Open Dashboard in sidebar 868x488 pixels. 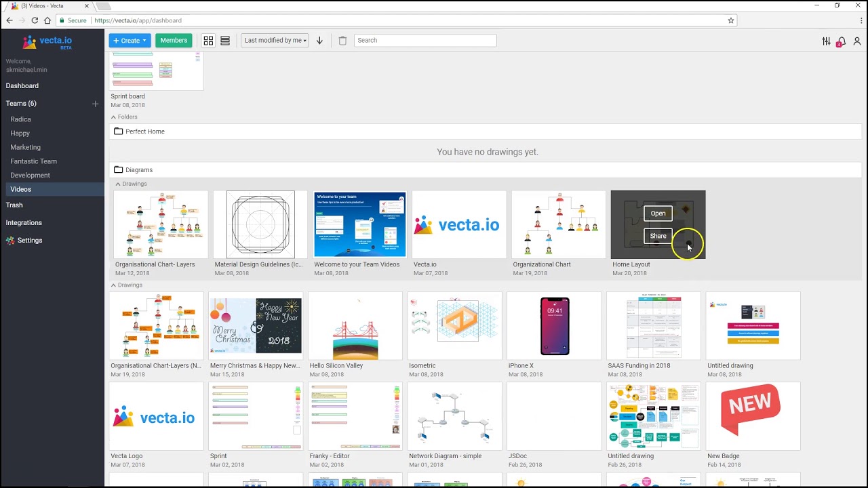(22, 86)
